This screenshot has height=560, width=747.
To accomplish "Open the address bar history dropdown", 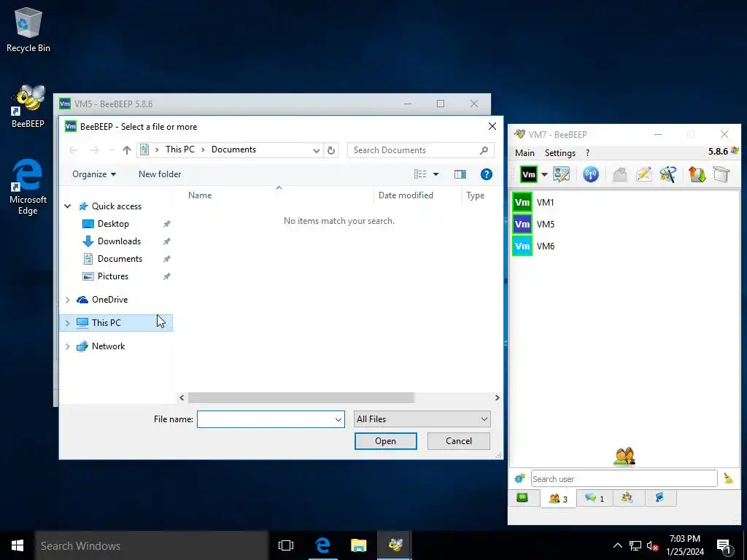I will click(x=317, y=150).
